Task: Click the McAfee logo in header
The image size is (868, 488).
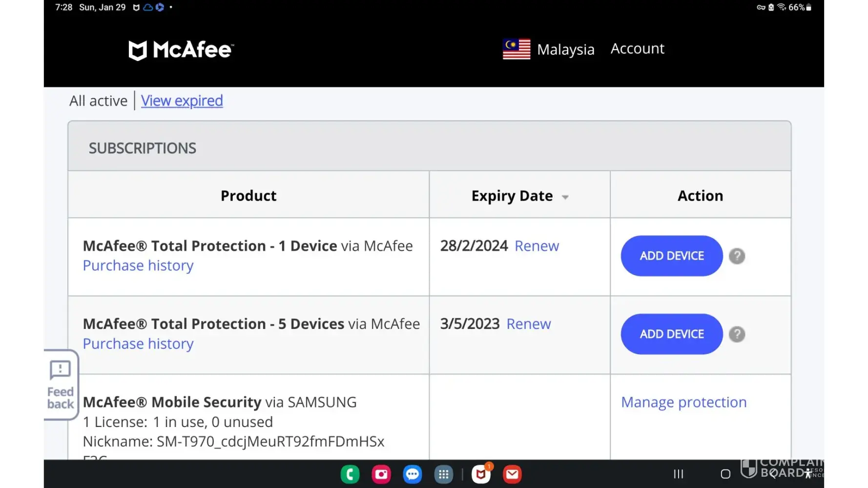Action: [x=181, y=50]
